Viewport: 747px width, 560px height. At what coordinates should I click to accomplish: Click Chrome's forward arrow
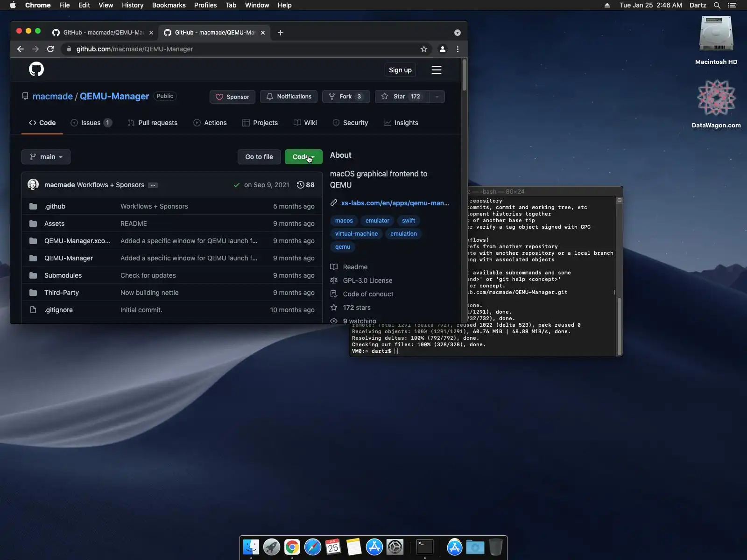(35, 49)
